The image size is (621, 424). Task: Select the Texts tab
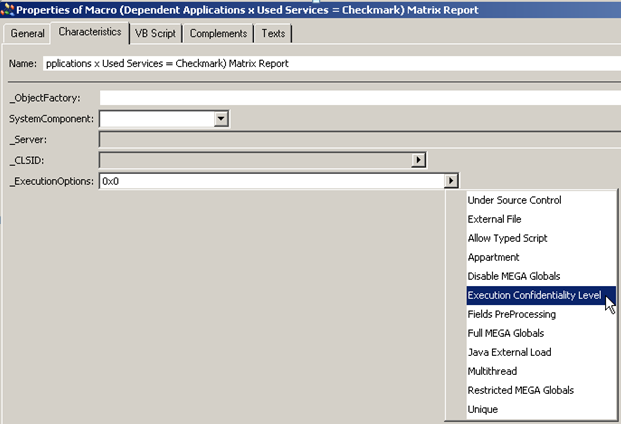(273, 33)
